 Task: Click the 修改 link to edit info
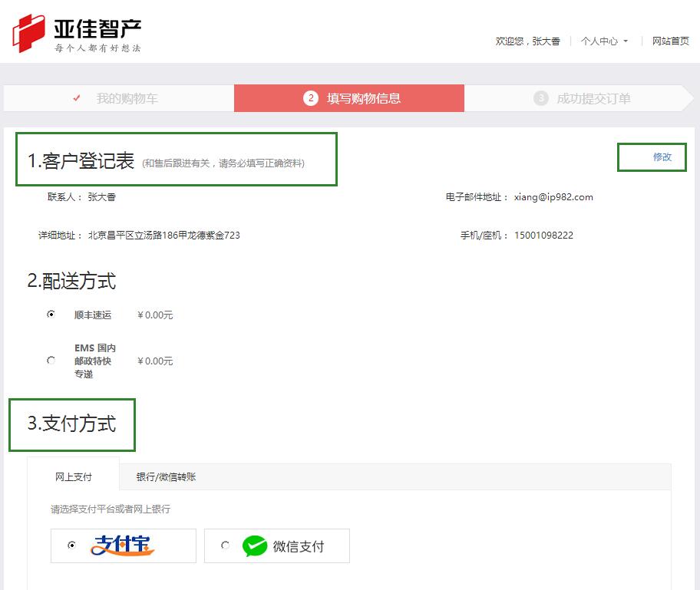(x=662, y=157)
